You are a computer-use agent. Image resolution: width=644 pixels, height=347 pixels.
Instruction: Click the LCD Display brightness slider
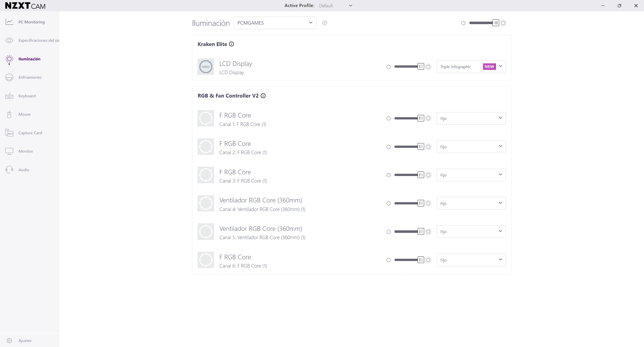409,67
